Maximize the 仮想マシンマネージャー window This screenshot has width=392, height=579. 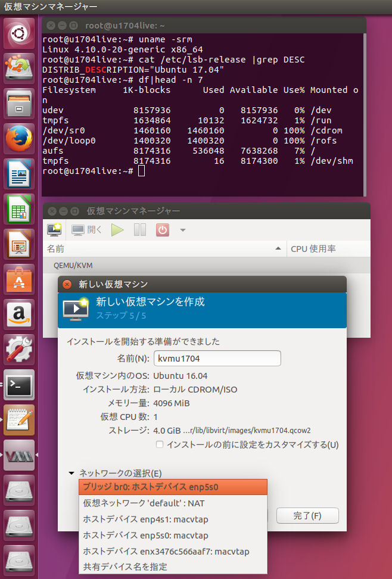point(74,211)
